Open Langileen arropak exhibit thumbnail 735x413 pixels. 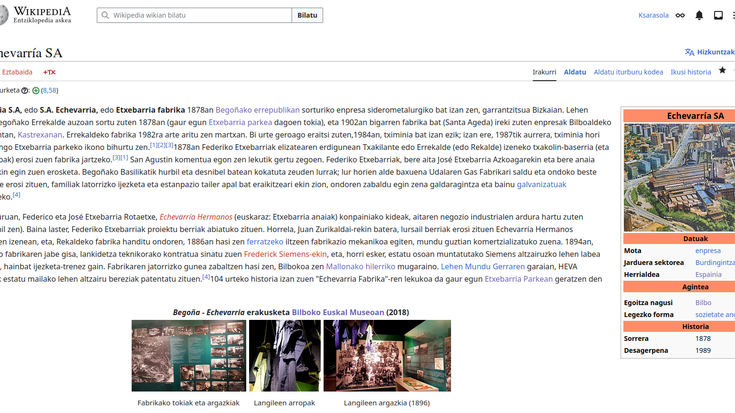(284, 355)
